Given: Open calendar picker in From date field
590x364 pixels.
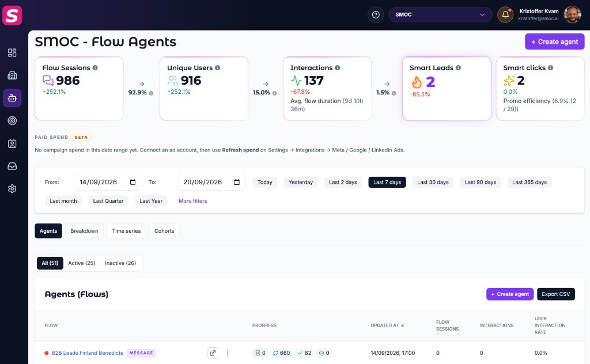Looking at the screenshot, I should [133, 182].
